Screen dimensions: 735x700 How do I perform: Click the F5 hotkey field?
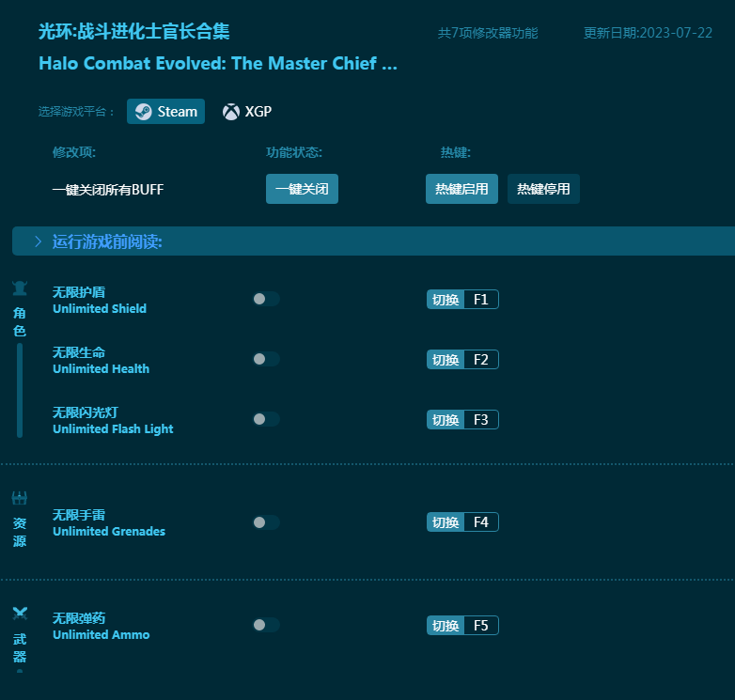coord(481,626)
